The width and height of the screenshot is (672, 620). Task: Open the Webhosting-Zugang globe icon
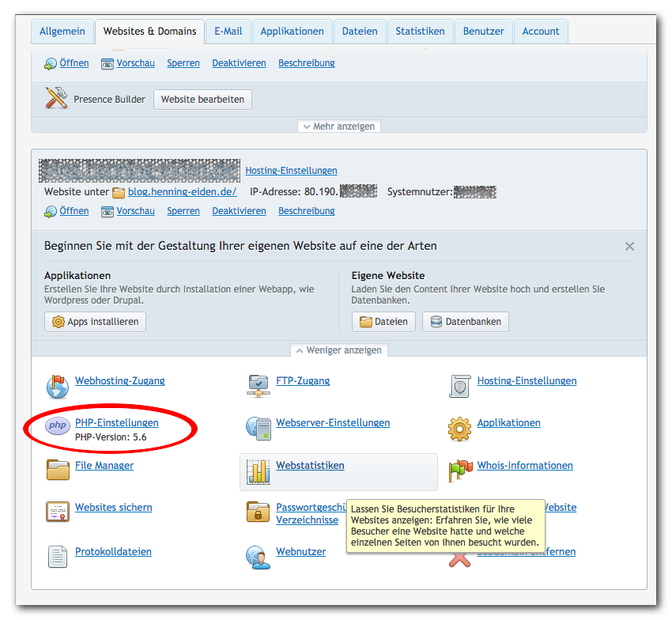(58, 385)
